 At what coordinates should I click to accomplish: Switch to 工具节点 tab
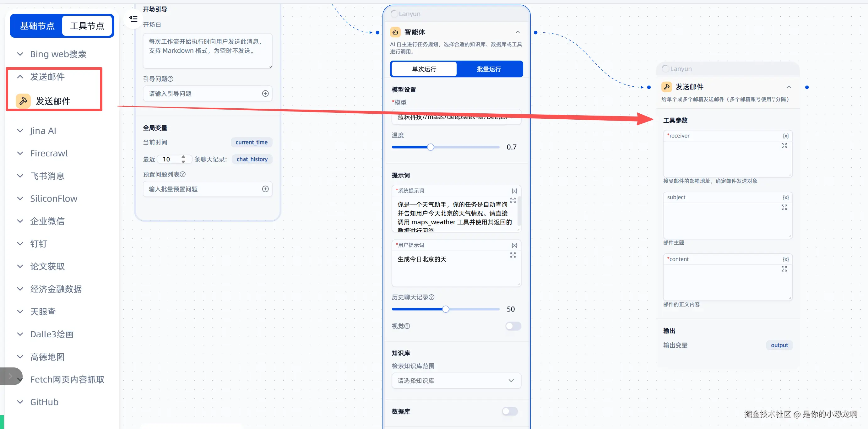point(87,26)
